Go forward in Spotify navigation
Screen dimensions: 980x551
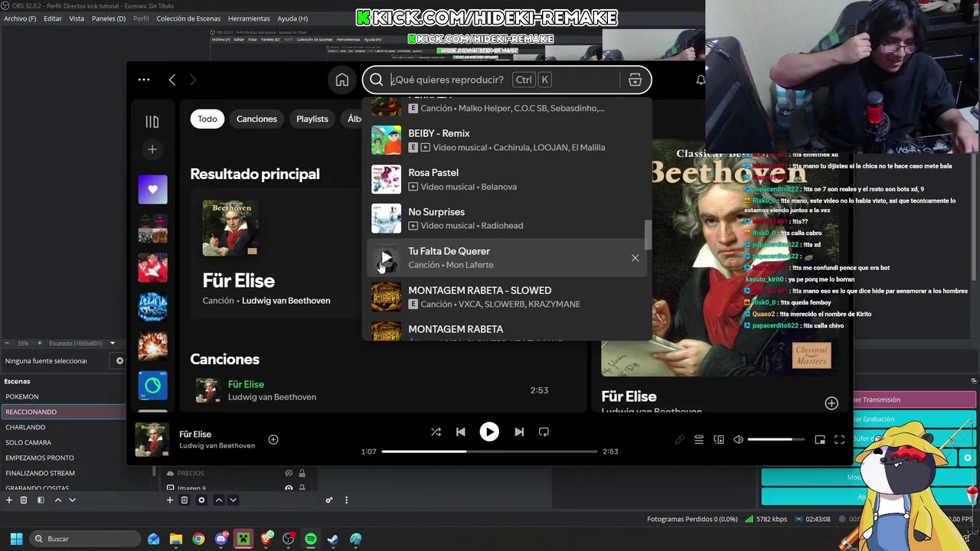click(193, 80)
